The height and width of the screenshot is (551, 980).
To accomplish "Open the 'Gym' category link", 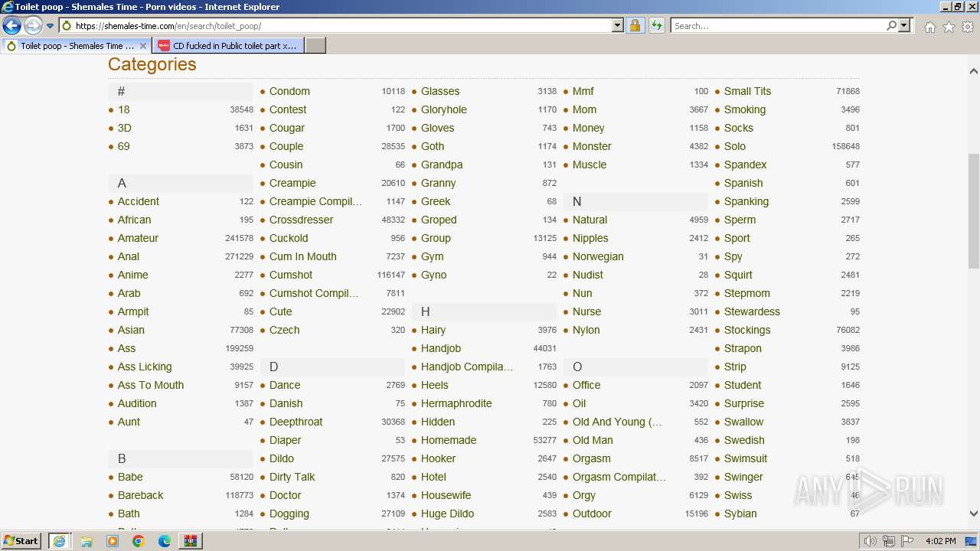I will (432, 256).
